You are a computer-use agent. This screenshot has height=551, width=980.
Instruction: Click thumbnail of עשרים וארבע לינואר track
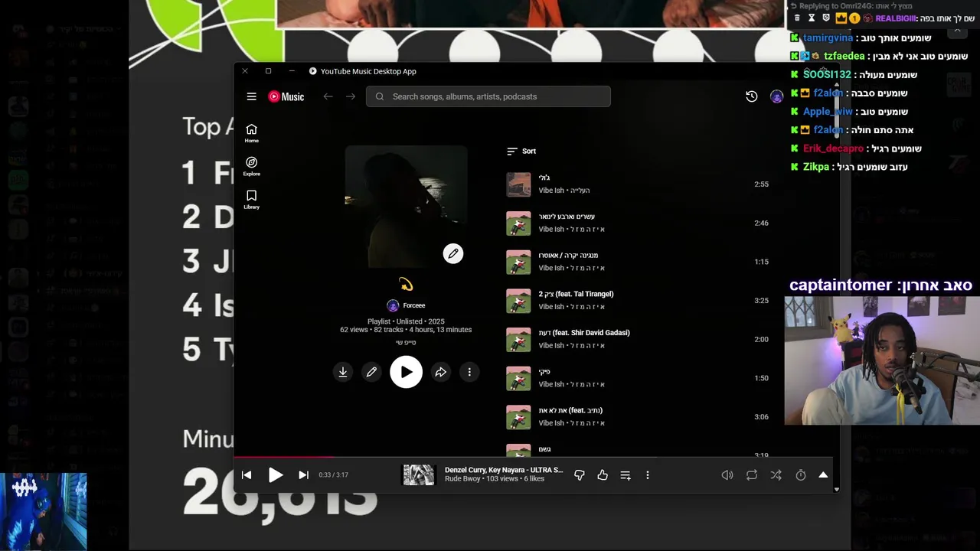pos(518,223)
